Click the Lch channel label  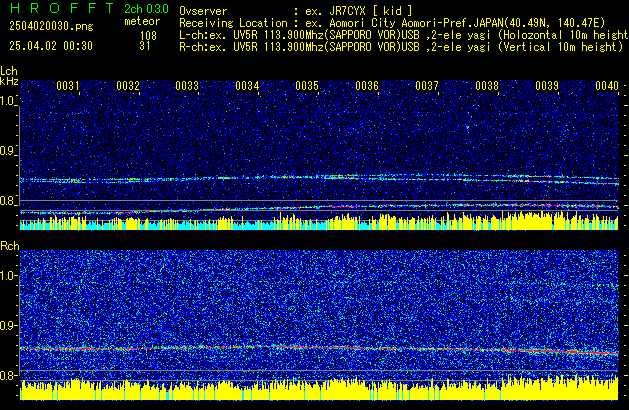tap(9, 71)
